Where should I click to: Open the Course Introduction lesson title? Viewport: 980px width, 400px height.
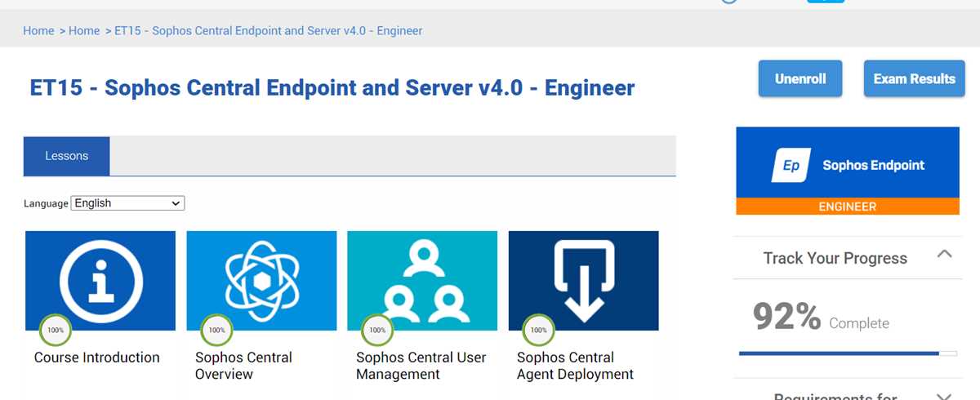point(97,358)
